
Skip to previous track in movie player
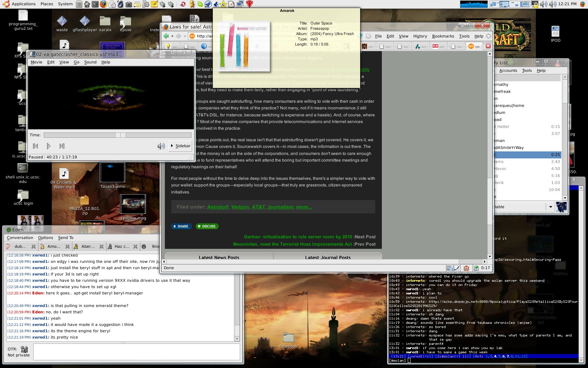click(x=35, y=146)
